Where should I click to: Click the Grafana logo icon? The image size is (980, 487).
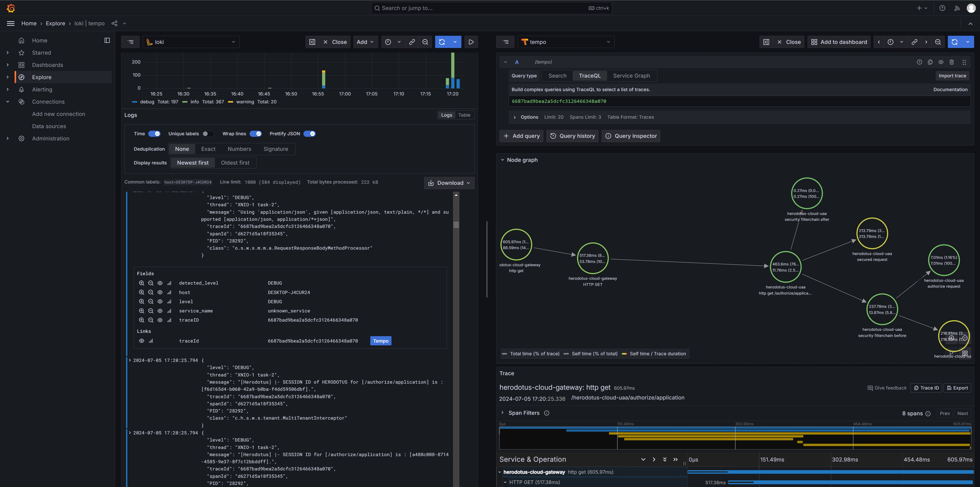11,8
